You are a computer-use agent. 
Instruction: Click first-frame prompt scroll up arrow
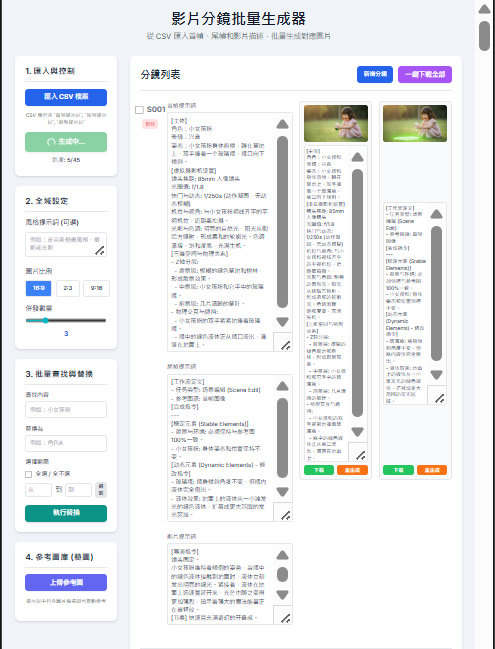(x=283, y=124)
